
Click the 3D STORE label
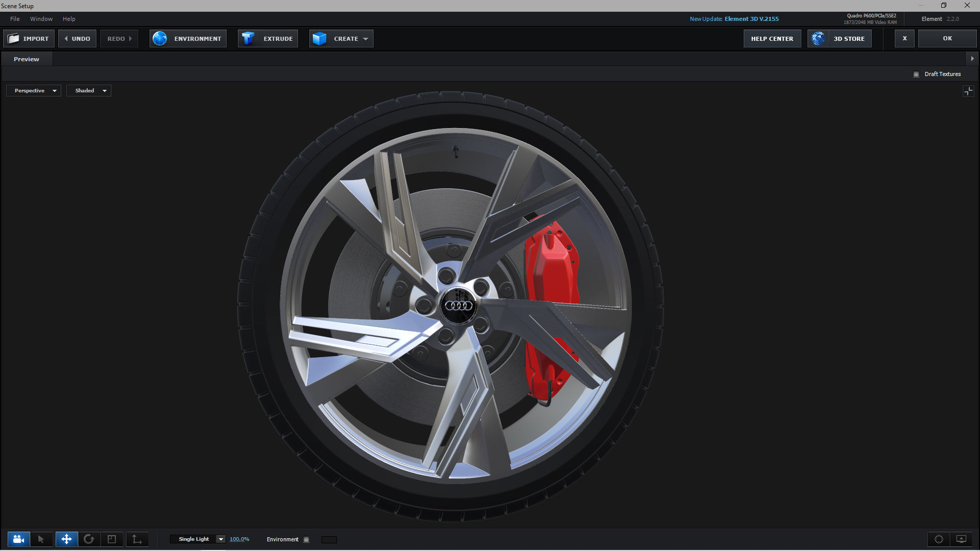849,39
